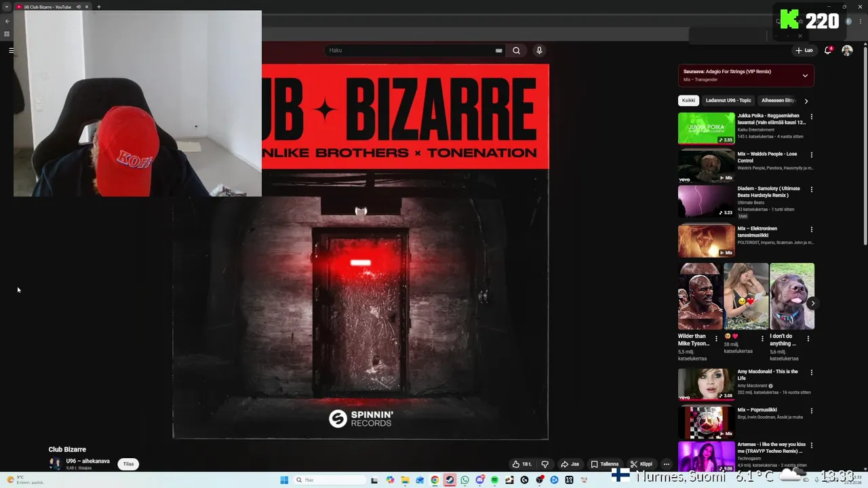The width and height of the screenshot is (868, 488).
Task: Select the Kaikki filter chip
Action: click(688, 100)
